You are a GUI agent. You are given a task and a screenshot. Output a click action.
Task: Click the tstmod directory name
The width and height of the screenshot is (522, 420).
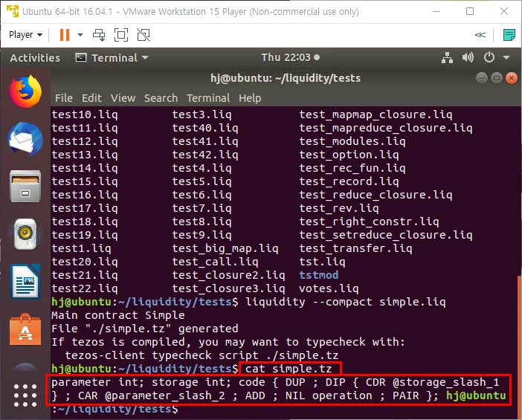318,275
